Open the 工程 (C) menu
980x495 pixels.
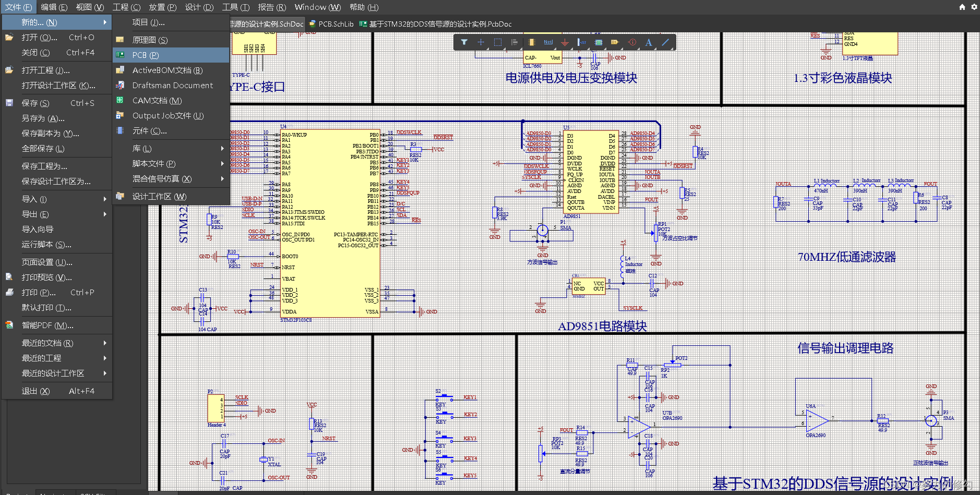pyautogui.click(x=126, y=7)
